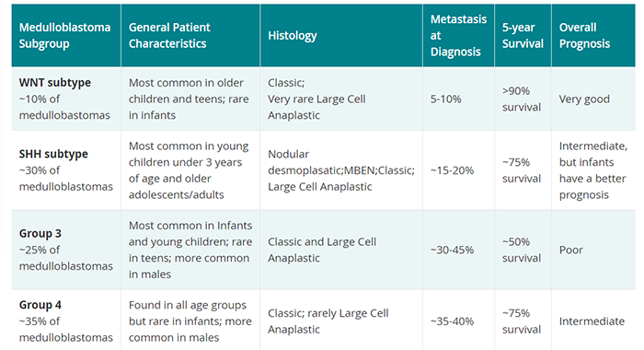Image resolution: width=644 pixels, height=350 pixels.
Task: Click the ~50% survival cell
Action: click(x=523, y=250)
